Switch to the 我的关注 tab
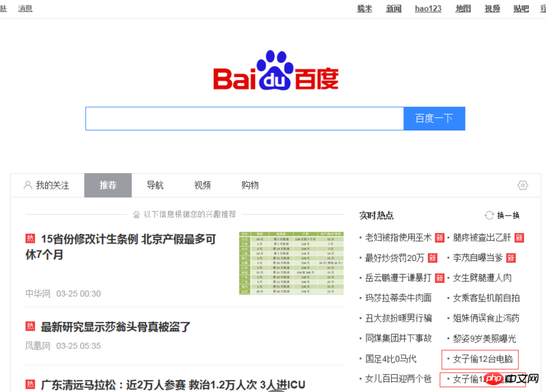Image resolution: width=546 pixels, height=392 pixels. 47,185
